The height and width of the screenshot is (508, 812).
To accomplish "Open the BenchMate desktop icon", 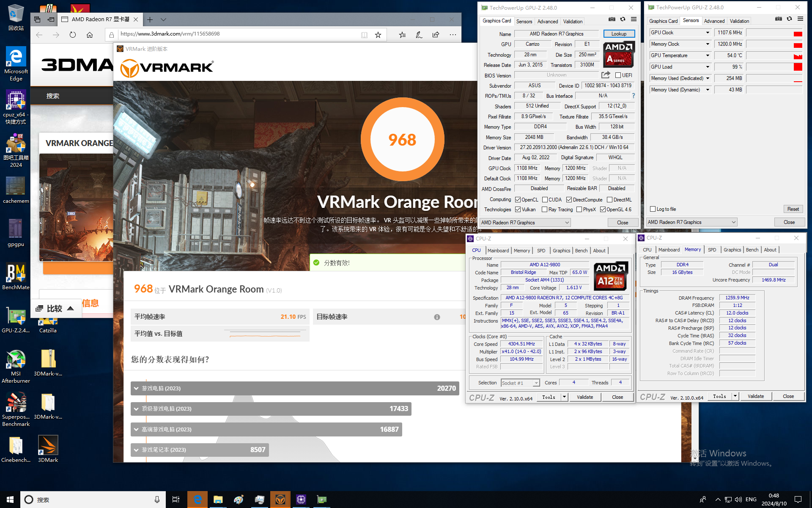I will click(16, 276).
